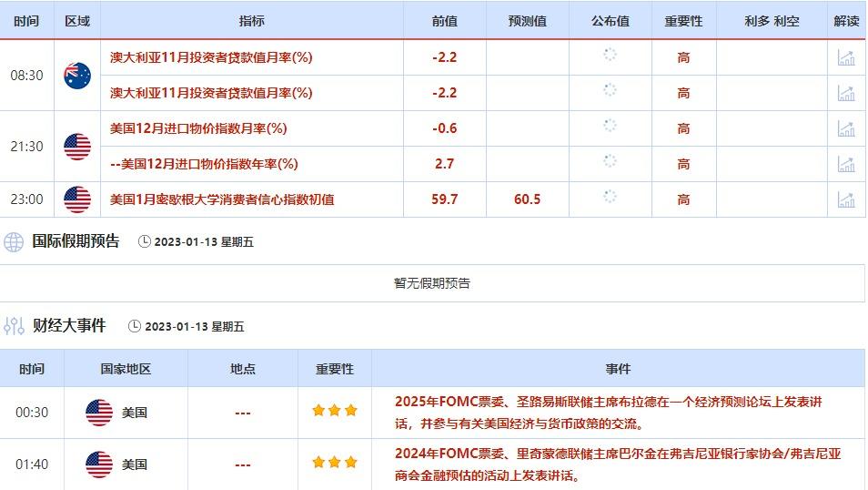The image size is (868, 490).
Task: Click the three-star rating for the 01:40 event
Action: click(334, 463)
